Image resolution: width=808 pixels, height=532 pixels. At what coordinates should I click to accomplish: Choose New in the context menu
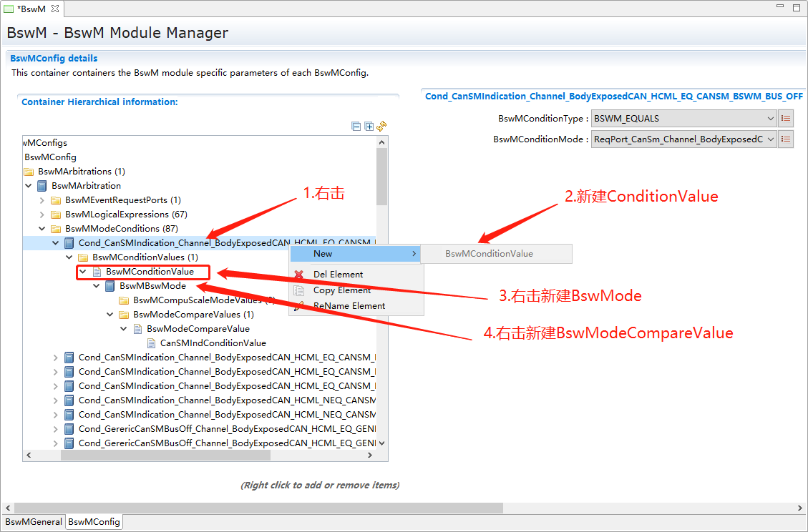point(323,254)
